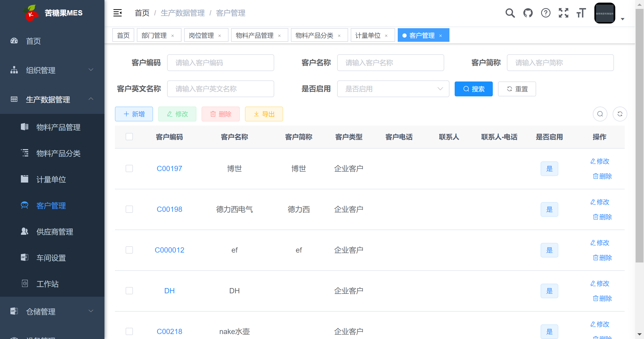The width and height of the screenshot is (644, 339).
Task: Switch to 首页 tab in tab bar
Action: coord(124,35)
